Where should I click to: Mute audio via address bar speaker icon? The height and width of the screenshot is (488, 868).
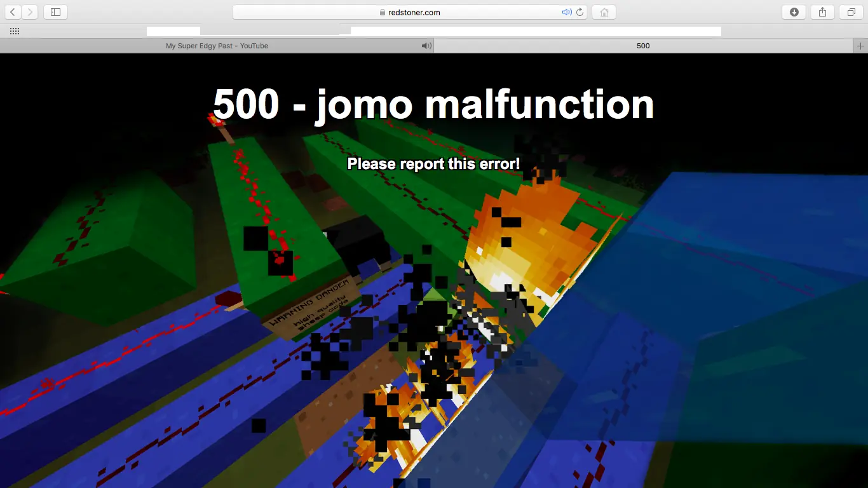point(566,12)
